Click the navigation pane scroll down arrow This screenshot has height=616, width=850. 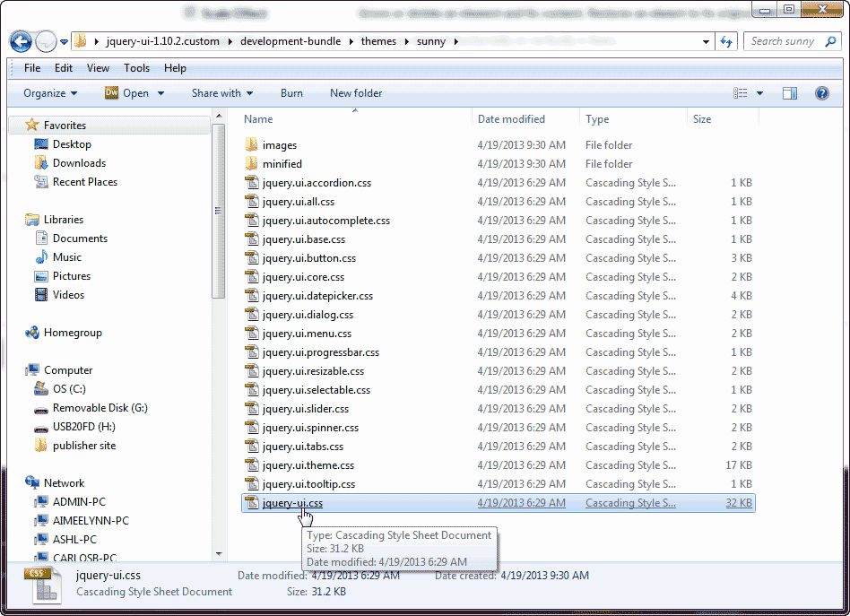[219, 554]
